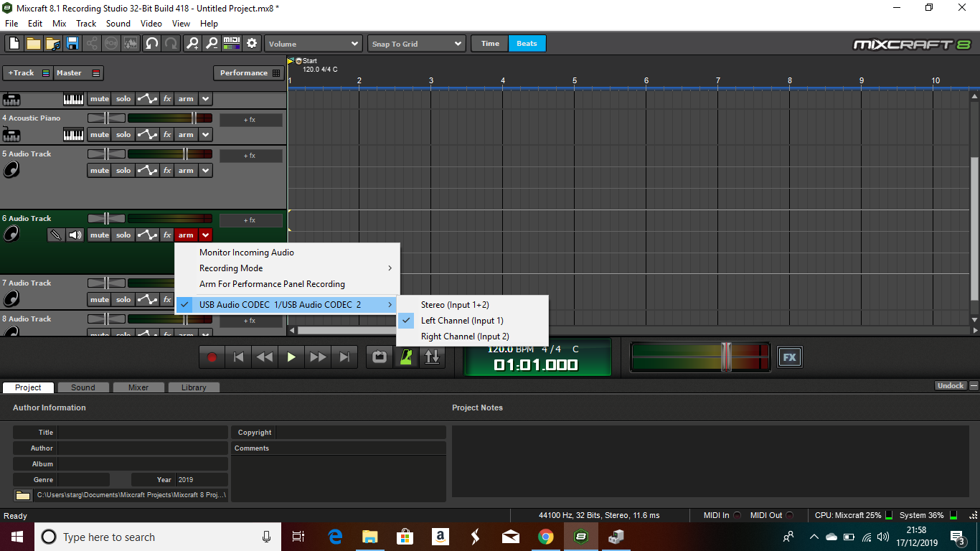Click the punch in/out arrows icon

[432, 357]
